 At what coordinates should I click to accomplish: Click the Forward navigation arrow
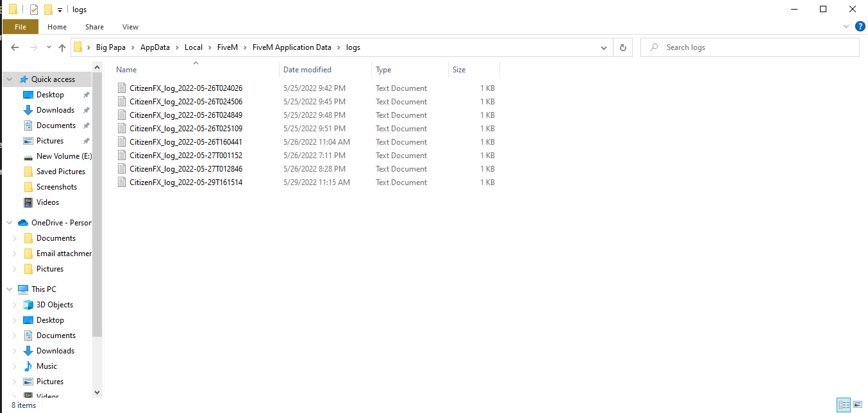tap(33, 47)
